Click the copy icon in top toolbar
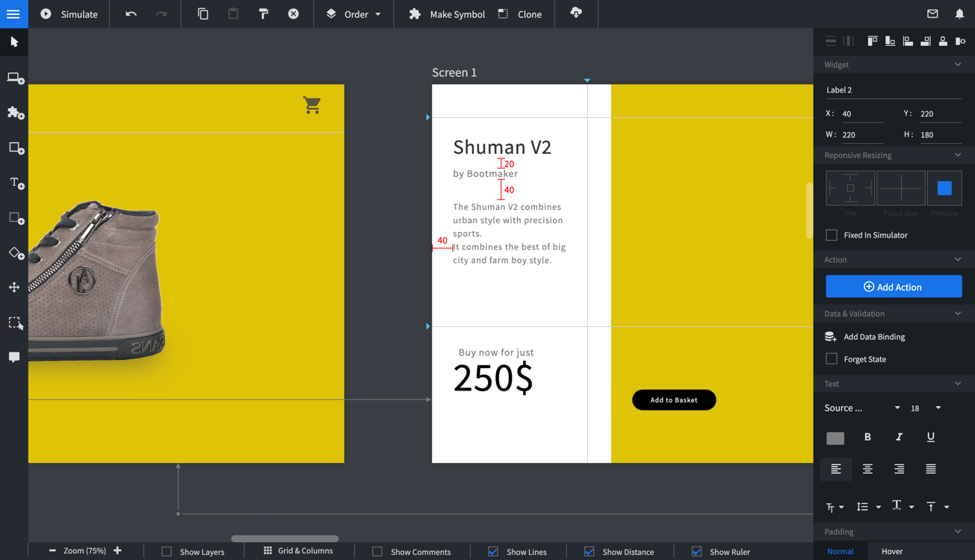975x560 pixels. [202, 14]
